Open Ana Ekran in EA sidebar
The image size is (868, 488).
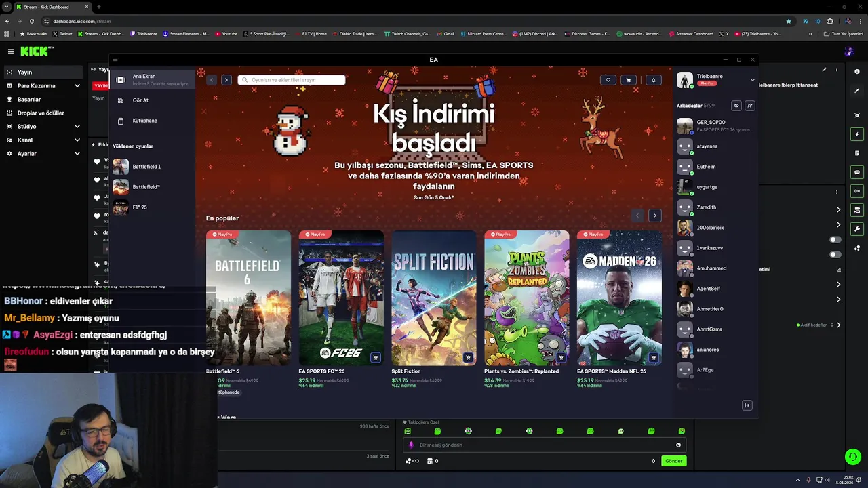tap(153, 80)
